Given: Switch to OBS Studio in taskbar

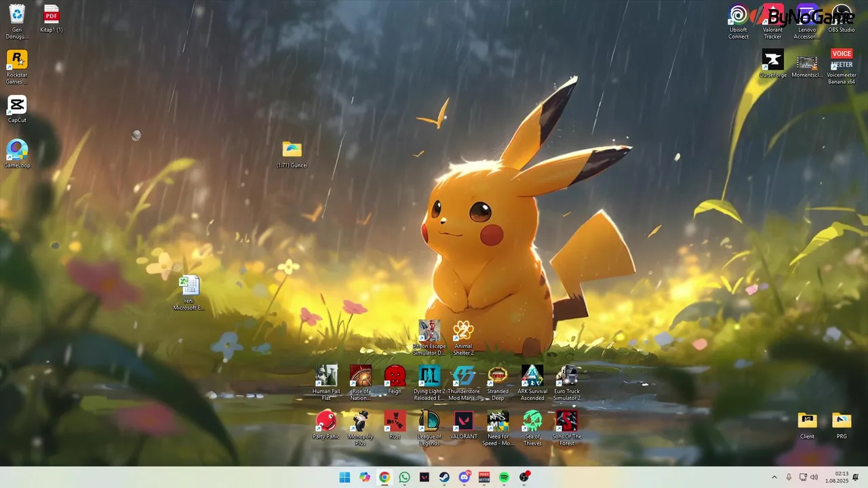Looking at the screenshot, I should [x=524, y=477].
